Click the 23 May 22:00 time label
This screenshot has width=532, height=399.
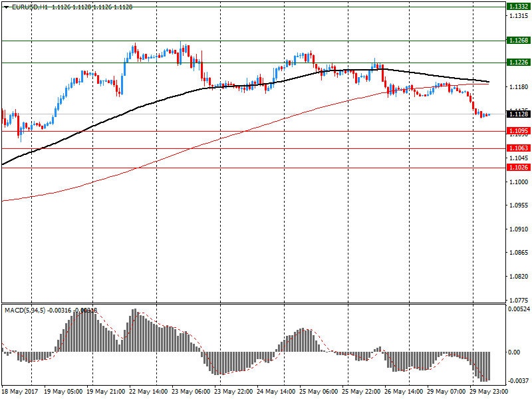click(233, 391)
